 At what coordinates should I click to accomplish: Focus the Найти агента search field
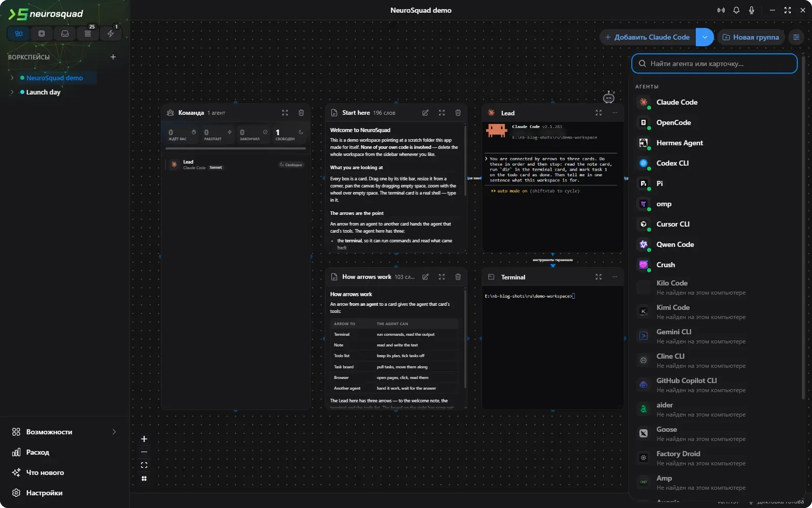[x=715, y=63]
